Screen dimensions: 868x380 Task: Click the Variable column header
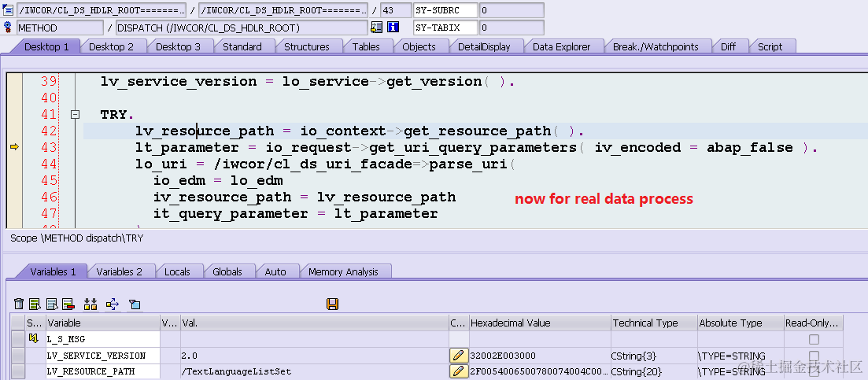(x=103, y=323)
